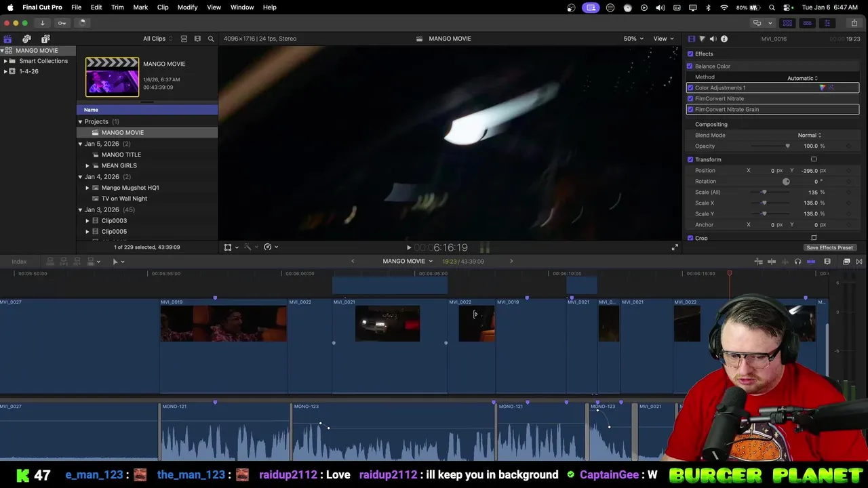Image resolution: width=868 pixels, height=488 pixels.
Task: Expand the 1-4-26 event
Action: click(5, 71)
